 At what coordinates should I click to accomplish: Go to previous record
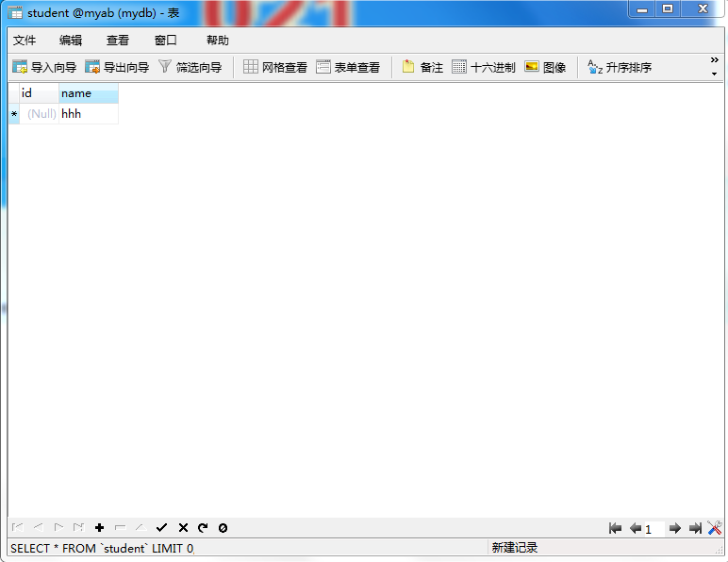[x=38, y=528]
